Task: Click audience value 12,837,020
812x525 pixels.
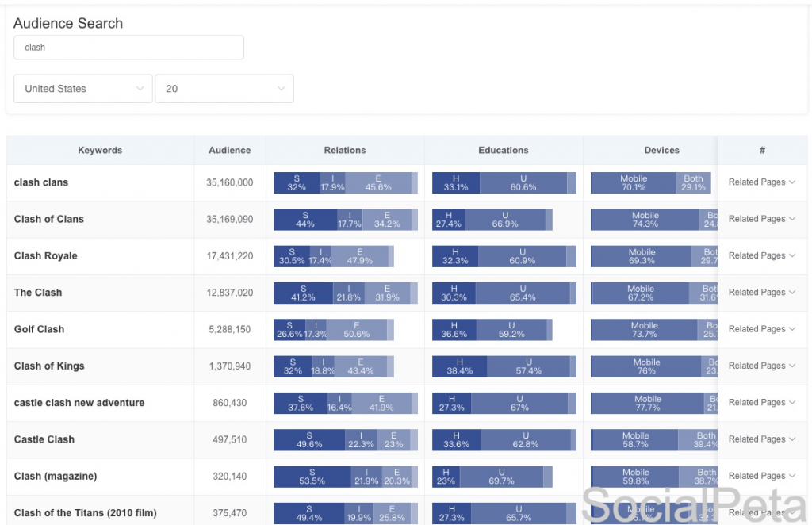Action: tap(229, 293)
